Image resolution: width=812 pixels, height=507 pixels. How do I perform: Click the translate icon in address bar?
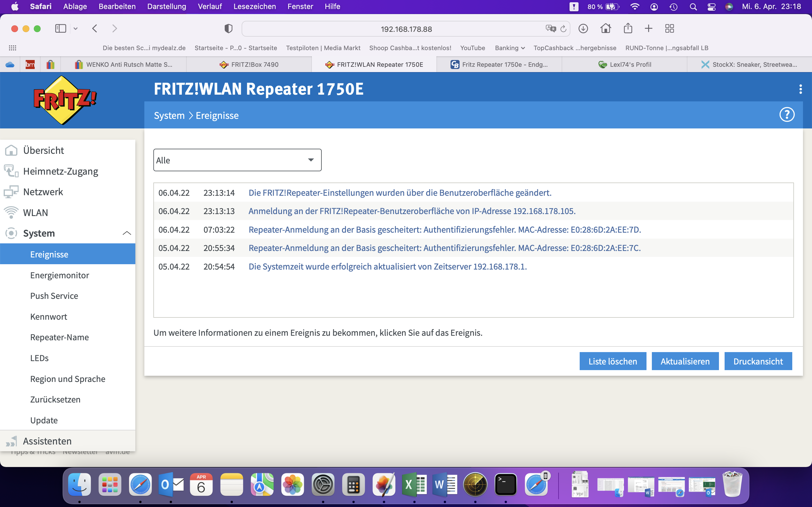coord(551,29)
